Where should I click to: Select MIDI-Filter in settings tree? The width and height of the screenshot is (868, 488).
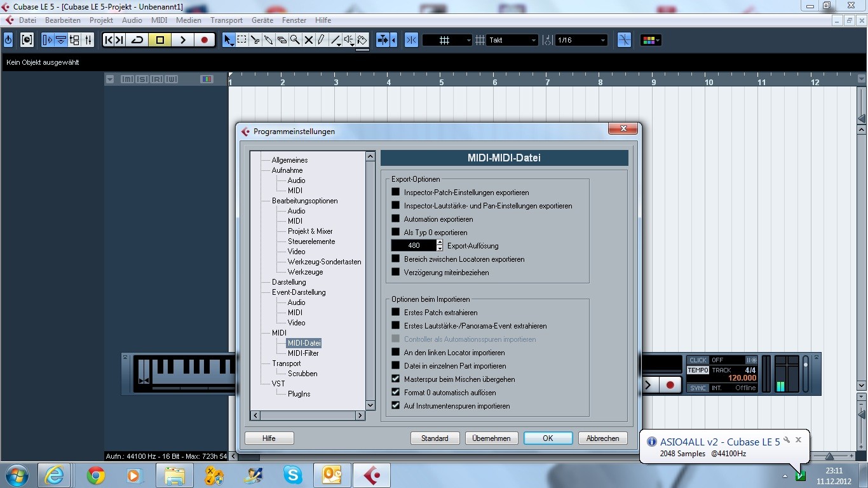tap(303, 353)
